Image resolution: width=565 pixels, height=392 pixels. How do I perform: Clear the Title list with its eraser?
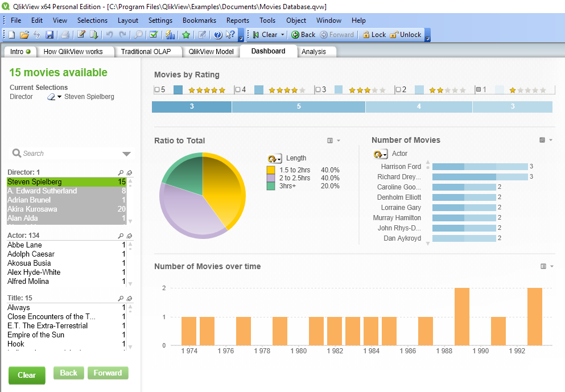(129, 298)
